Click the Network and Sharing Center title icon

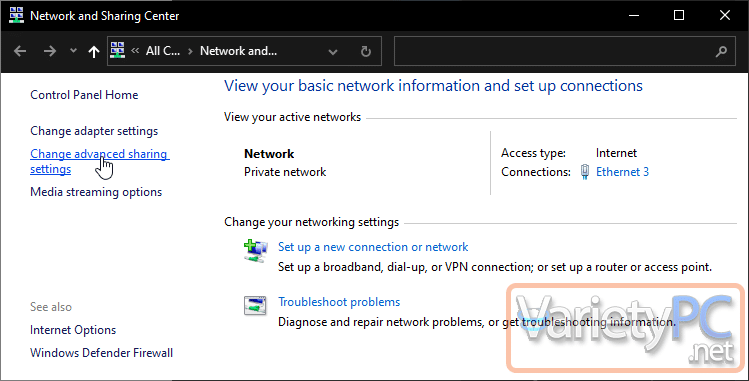(16, 15)
